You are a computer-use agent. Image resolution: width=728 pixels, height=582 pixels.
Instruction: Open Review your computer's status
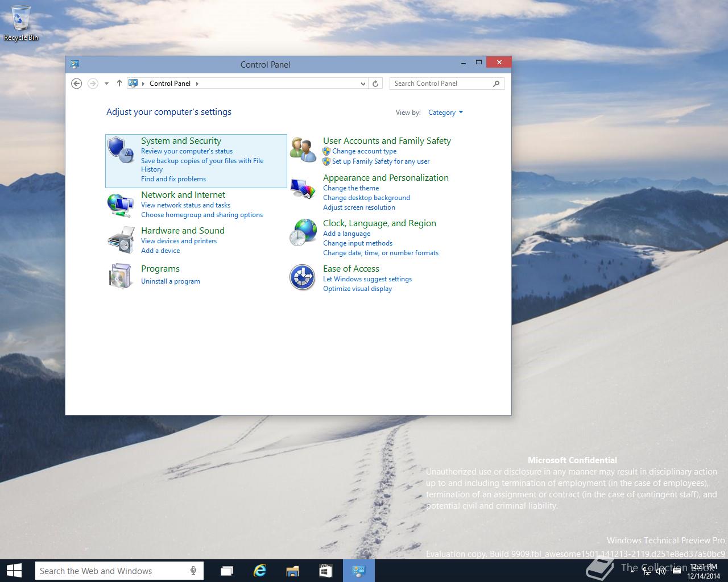(x=187, y=151)
